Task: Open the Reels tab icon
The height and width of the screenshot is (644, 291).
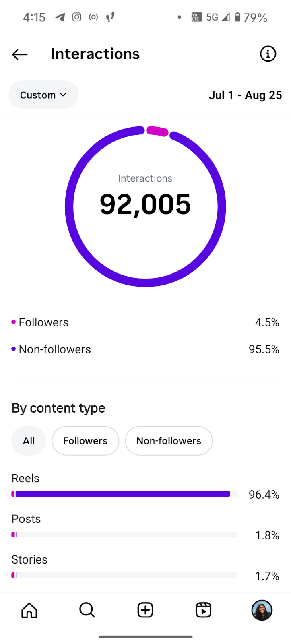Action: click(203, 610)
